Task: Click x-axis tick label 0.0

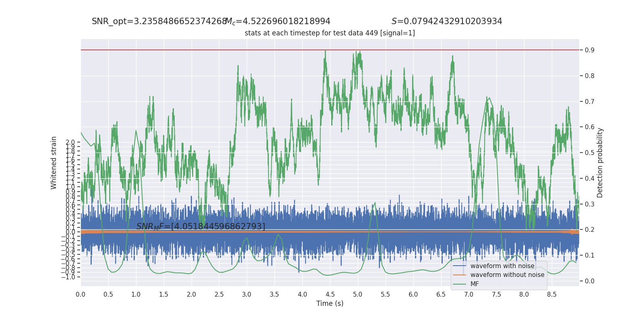Action: (x=80, y=295)
